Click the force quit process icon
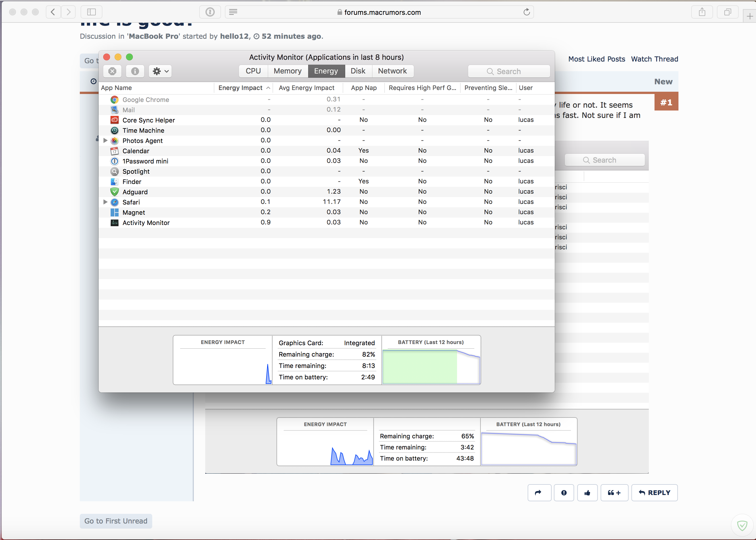Viewport: 756px width, 540px height. pyautogui.click(x=113, y=71)
